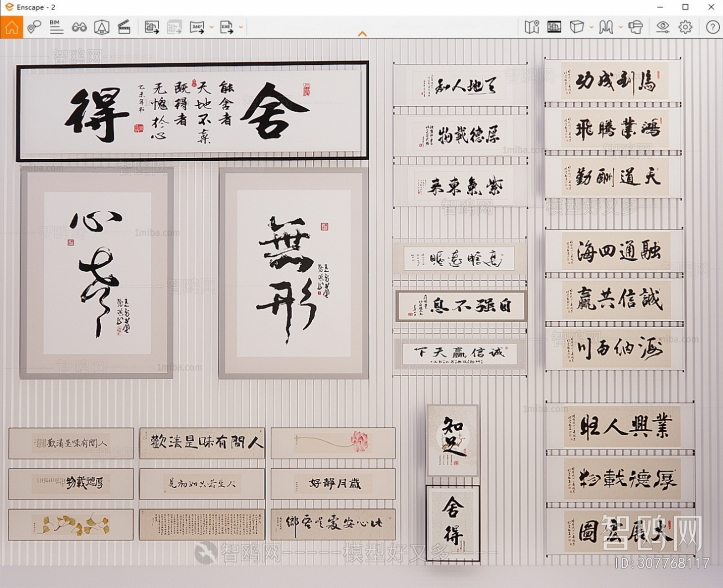Minimize the Enscape window
This screenshot has width=723, height=588.
[x=660, y=7]
